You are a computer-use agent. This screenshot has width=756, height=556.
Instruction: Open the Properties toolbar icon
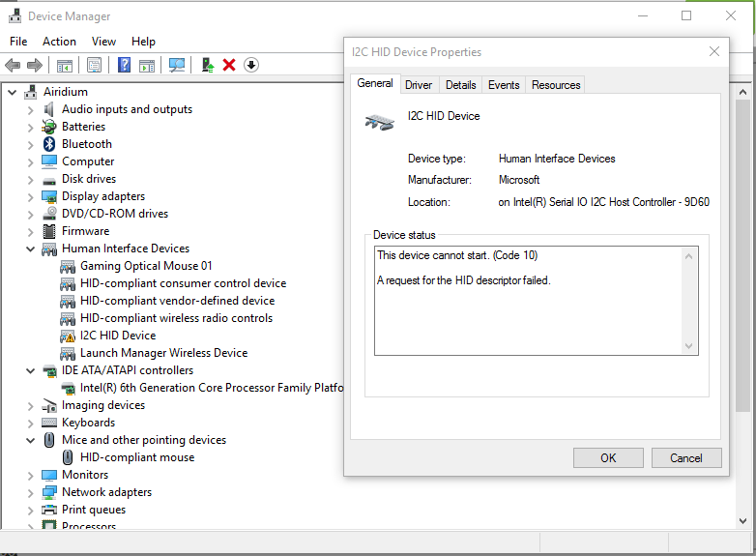coord(94,65)
